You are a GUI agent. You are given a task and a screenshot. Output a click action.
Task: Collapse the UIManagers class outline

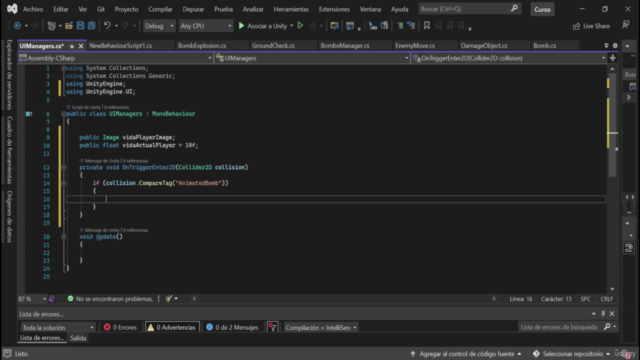point(64,114)
